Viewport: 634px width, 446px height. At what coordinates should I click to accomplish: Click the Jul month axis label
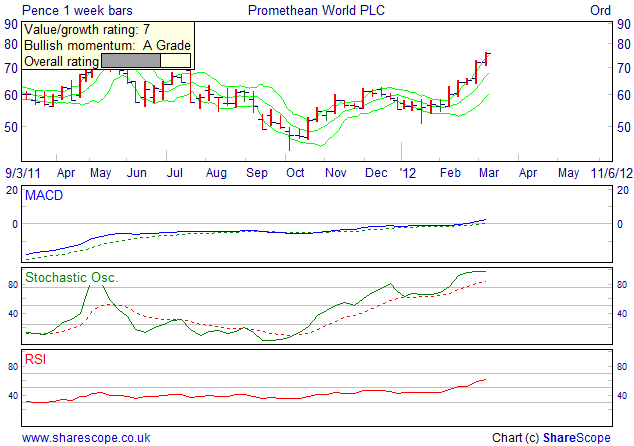pyautogui.click(x=175, y=173)
